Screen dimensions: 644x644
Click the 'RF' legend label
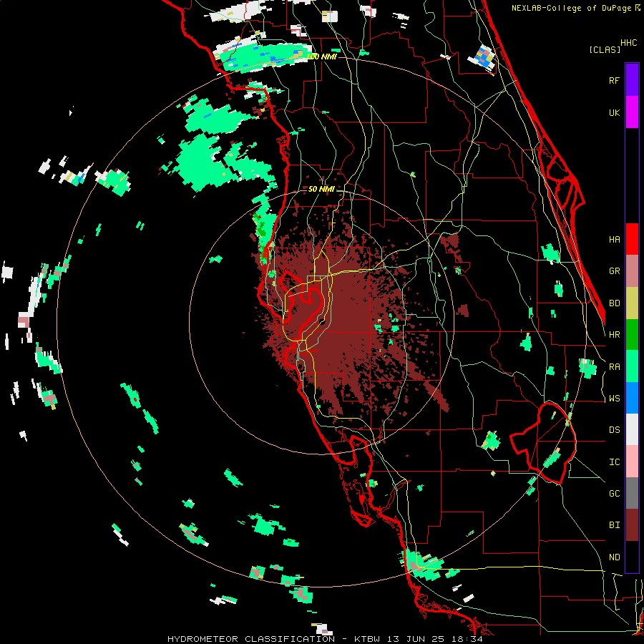(x=614, y=80)
